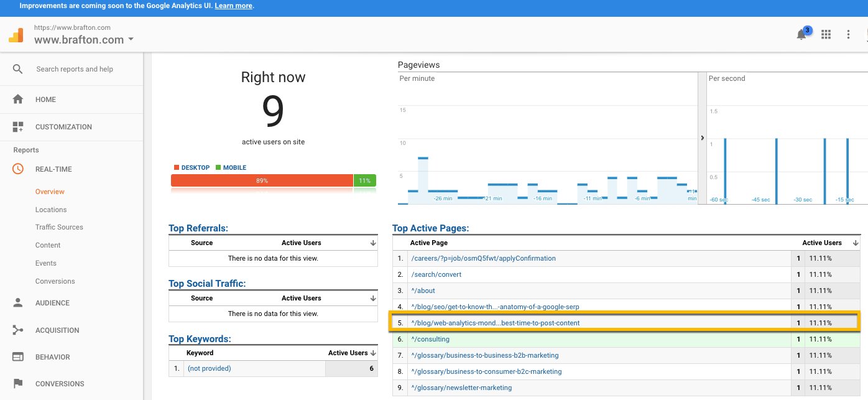Click the notifications bell icon
868x400 pixels.
click(801, 35)
